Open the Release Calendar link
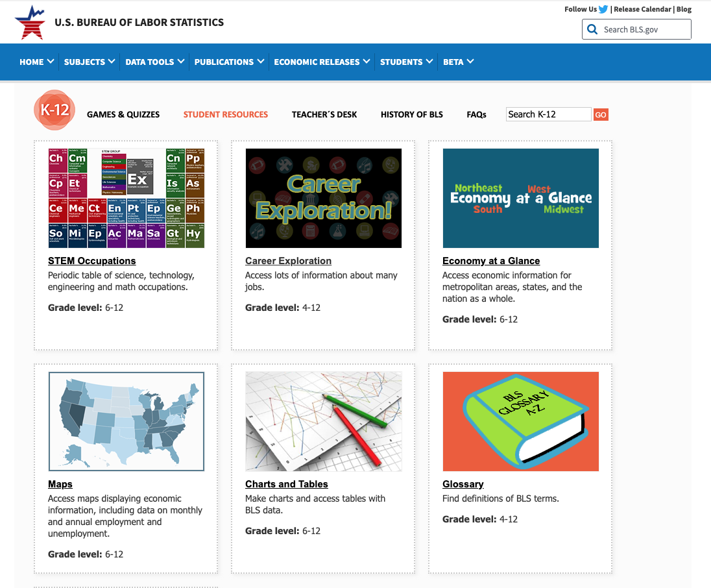 click(643, 9)
